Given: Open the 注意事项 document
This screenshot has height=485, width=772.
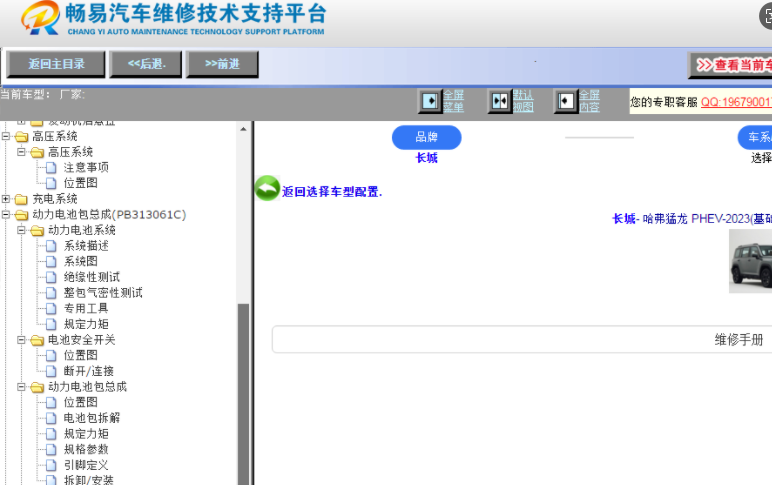Looking at the screenshot, I should 86,167.
